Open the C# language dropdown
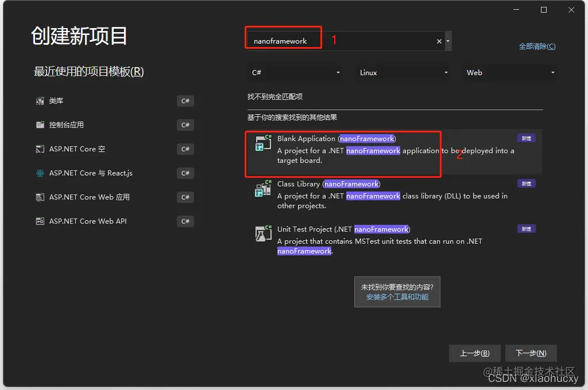 (295, 72)
